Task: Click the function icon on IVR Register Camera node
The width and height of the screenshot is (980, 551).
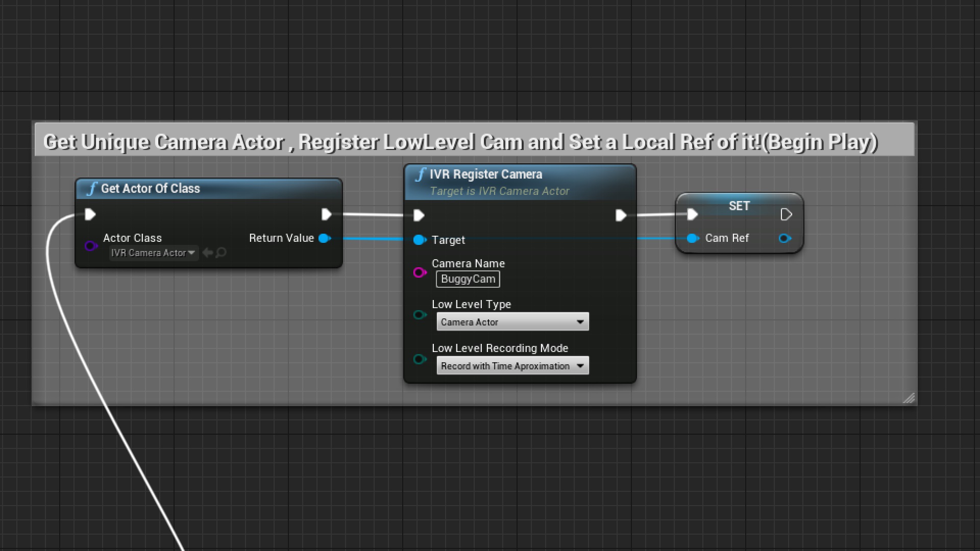Action: 421,174
